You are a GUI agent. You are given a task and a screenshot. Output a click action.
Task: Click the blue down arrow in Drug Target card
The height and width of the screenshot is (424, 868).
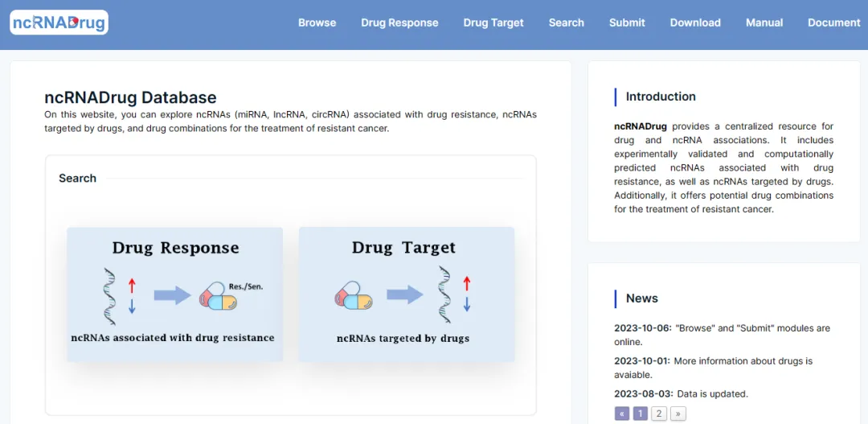pyautogui.click(x=467, y=304)
